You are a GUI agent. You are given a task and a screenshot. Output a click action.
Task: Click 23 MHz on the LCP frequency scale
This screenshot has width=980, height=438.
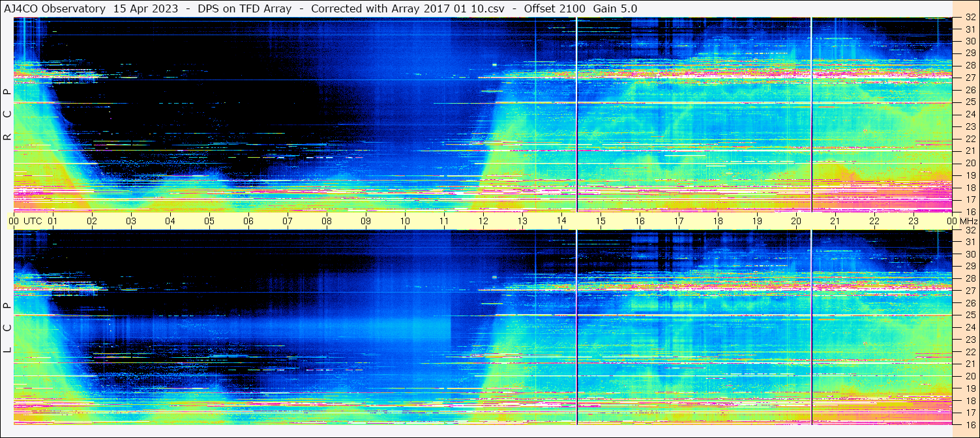click(970, 340)
